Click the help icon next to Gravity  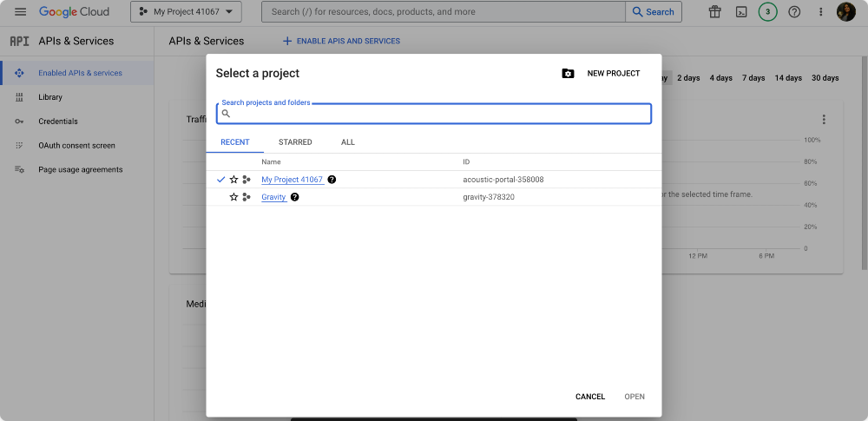[x=294, y=197]
